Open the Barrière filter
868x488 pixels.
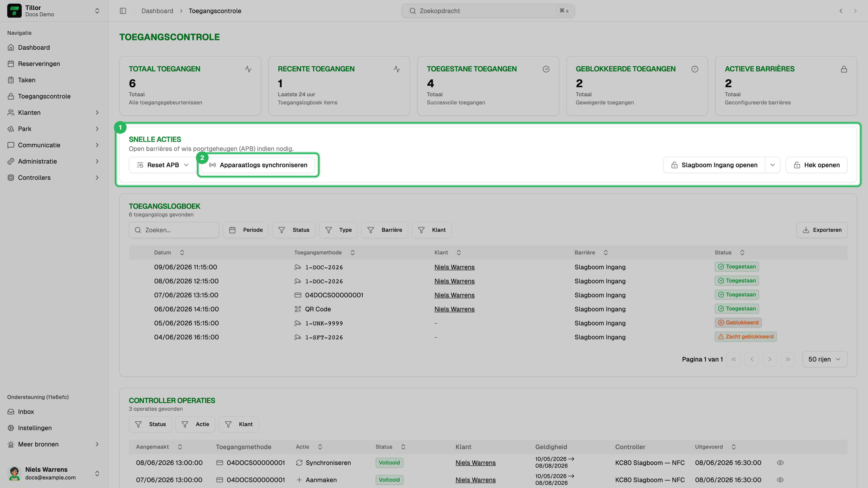384,230
